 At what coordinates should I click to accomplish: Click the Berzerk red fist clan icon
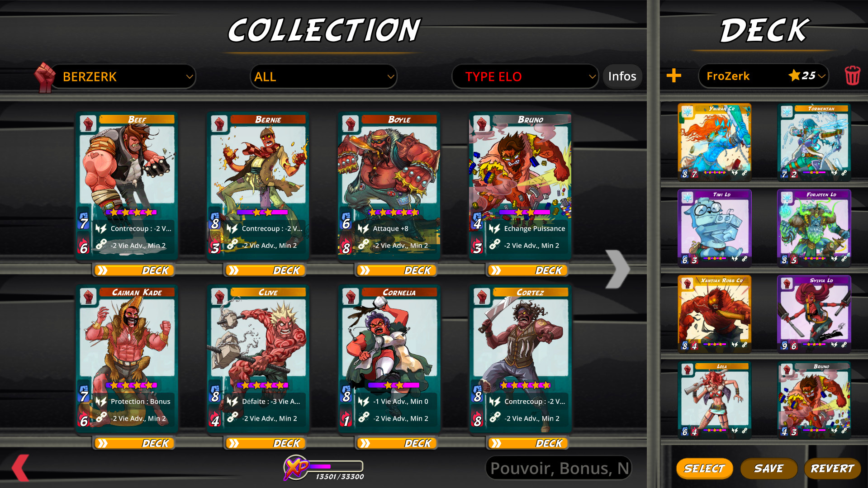(x=44, y=77)
